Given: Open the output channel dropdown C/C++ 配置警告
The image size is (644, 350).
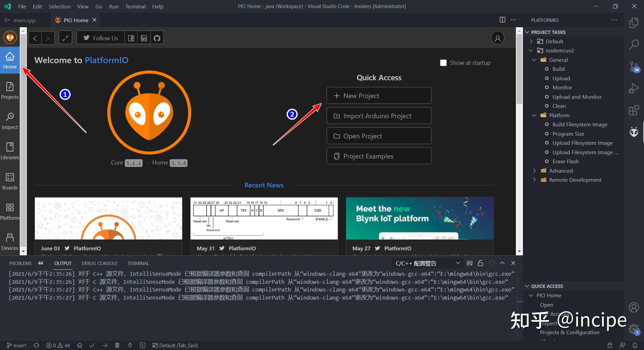Looking at the screenshot, I should pyautogui.click(x=427, y=263).
